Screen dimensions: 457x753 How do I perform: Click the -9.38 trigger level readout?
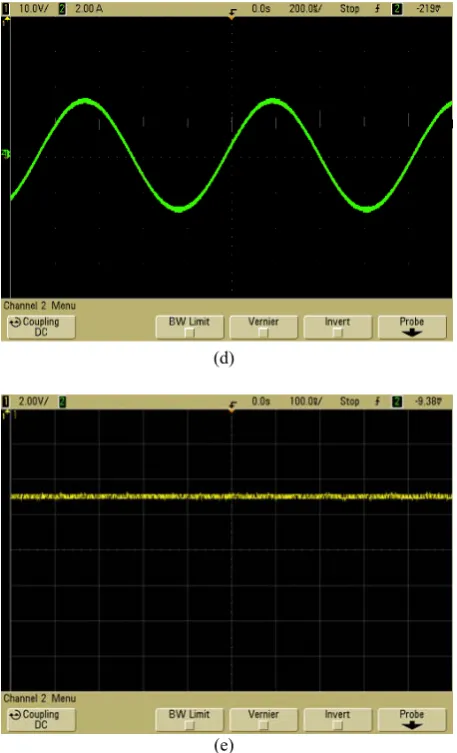tap(428, 401)
